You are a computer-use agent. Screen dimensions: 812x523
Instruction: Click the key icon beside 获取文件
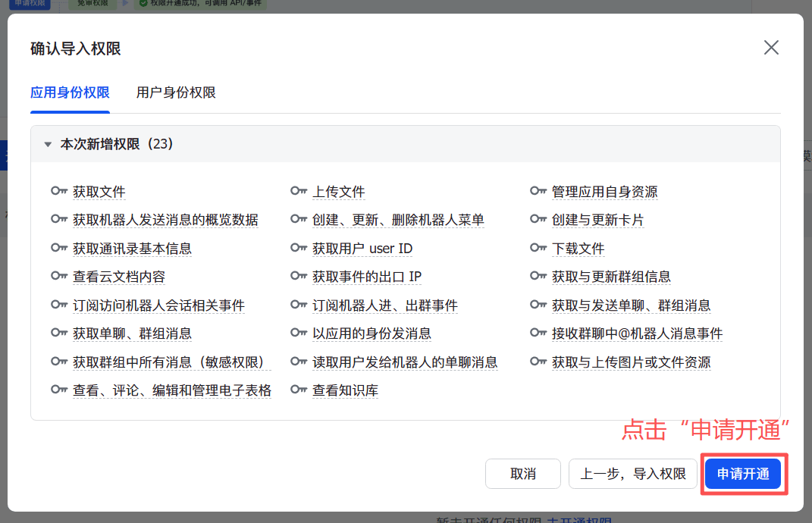pyautogui.click(x=59, y=192)
